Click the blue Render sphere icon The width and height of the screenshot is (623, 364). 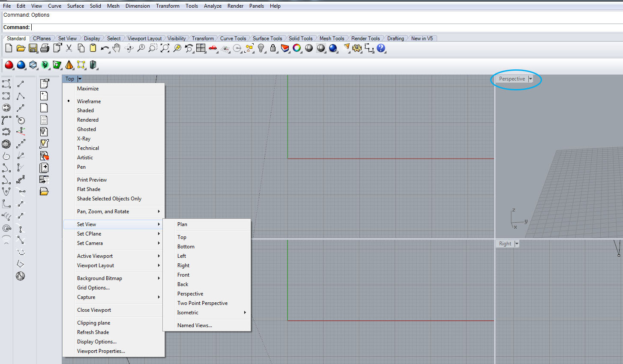(333, 48)
